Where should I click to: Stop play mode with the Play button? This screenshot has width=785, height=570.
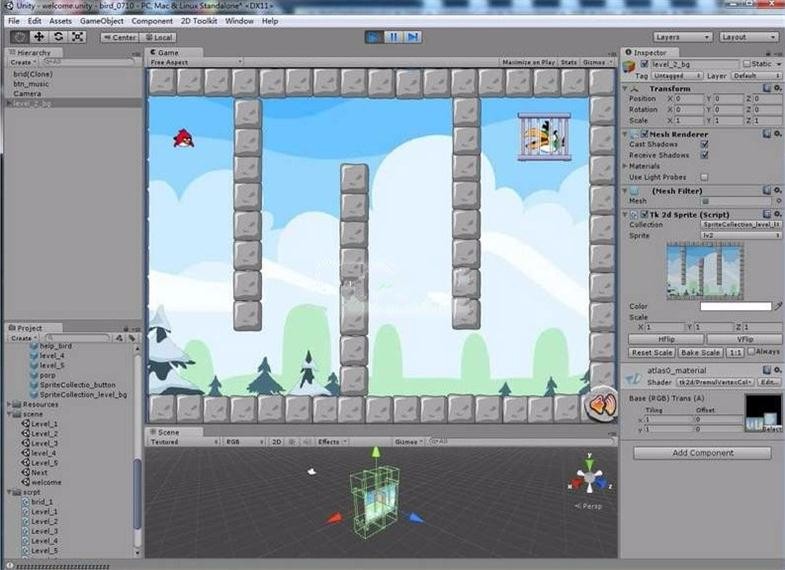[374, 37]
